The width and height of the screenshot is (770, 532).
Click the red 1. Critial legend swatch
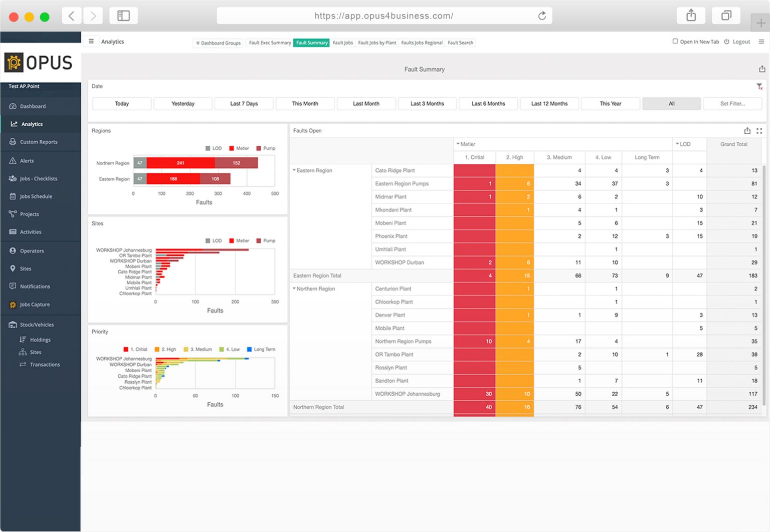pyautogui.click(x=126, y=350)
